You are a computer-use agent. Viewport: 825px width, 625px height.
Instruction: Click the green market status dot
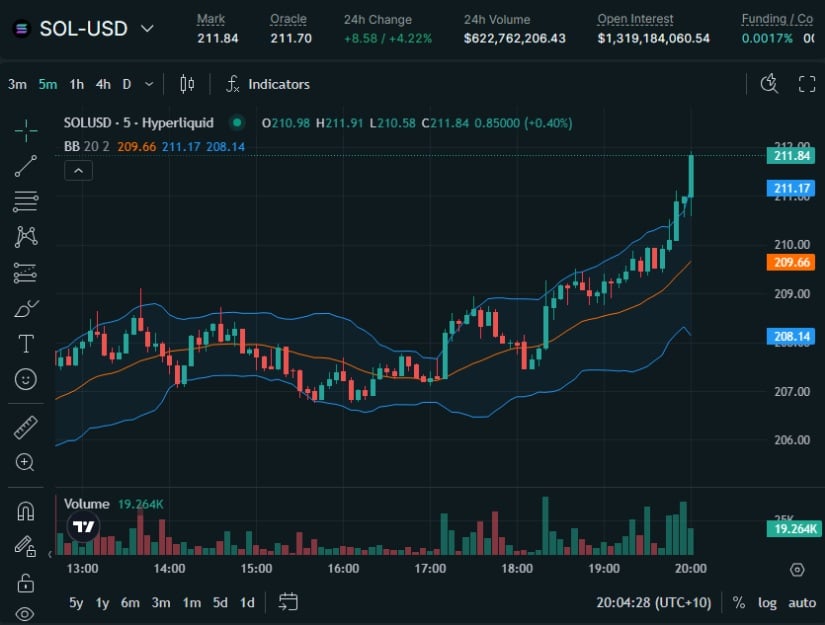pos(237,123)
